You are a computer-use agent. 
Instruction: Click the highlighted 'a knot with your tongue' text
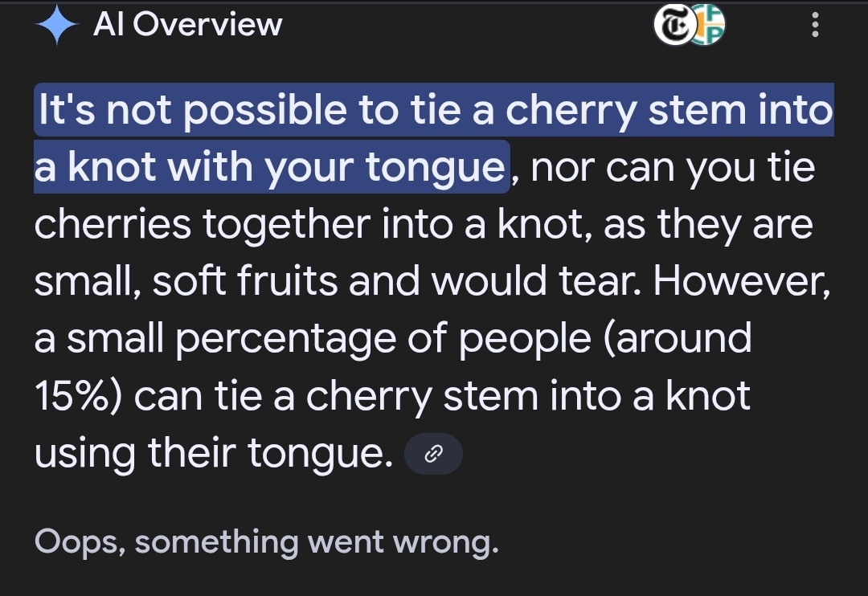pos(272,167)
